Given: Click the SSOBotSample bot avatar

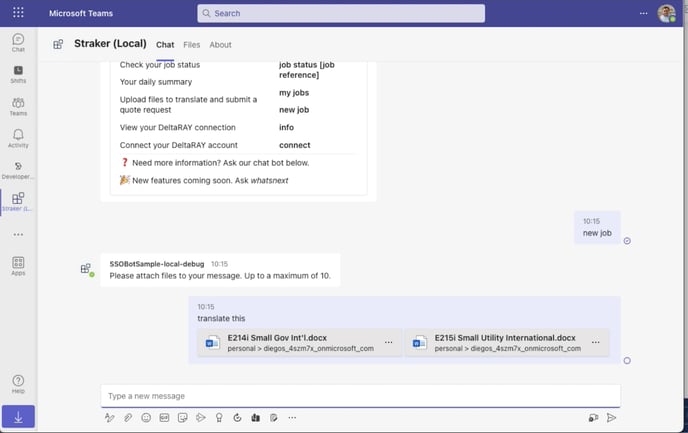Looking at the screenshot, I should click(86, 269).
